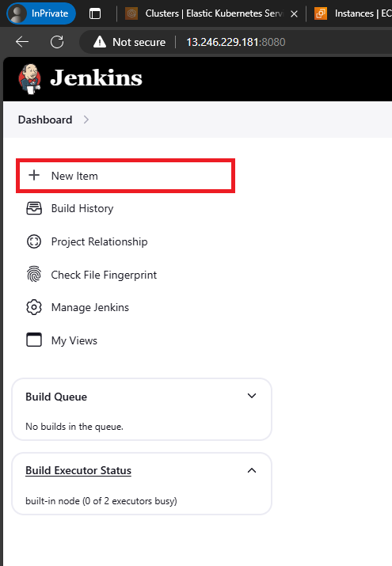Click the InPrivate profile button

[41, 13]
